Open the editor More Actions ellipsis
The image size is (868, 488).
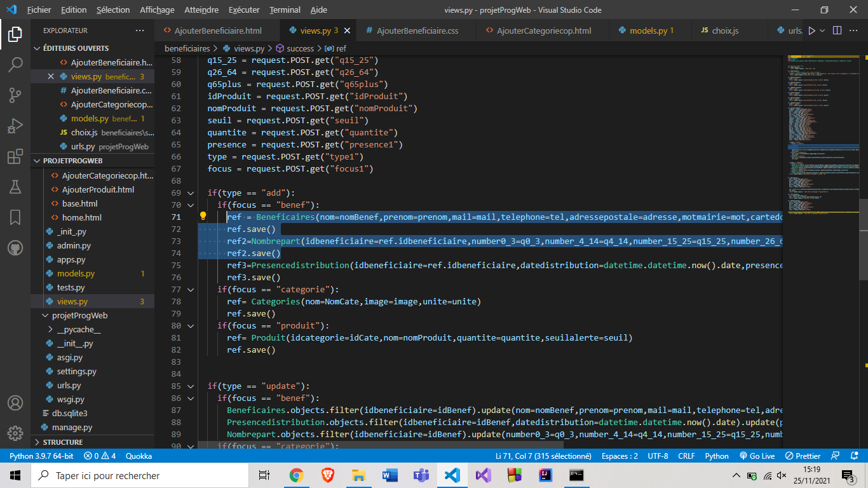(853, 30)
